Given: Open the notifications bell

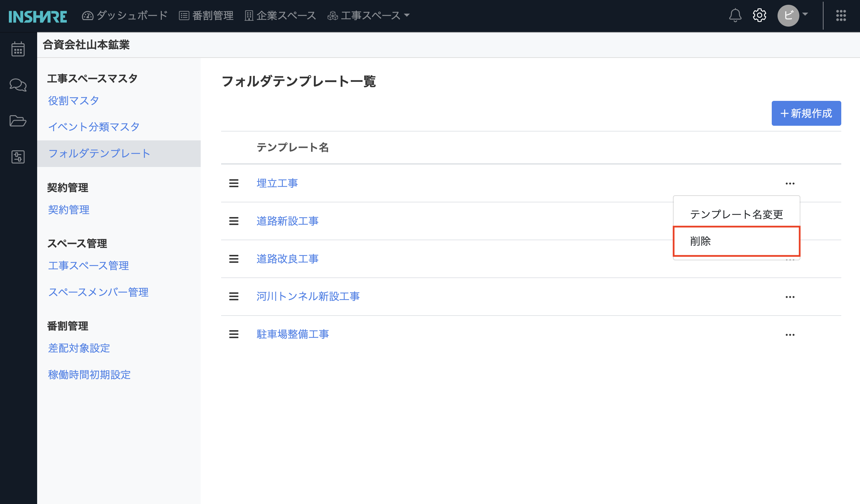Looking at the screenshot, I should 735,15.
